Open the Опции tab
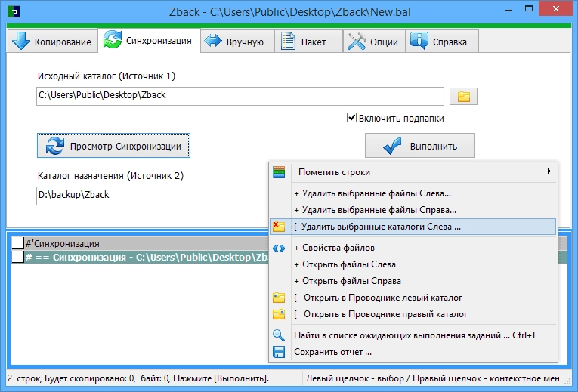Viewport: 578px width, 392px height. click(375, 41)
